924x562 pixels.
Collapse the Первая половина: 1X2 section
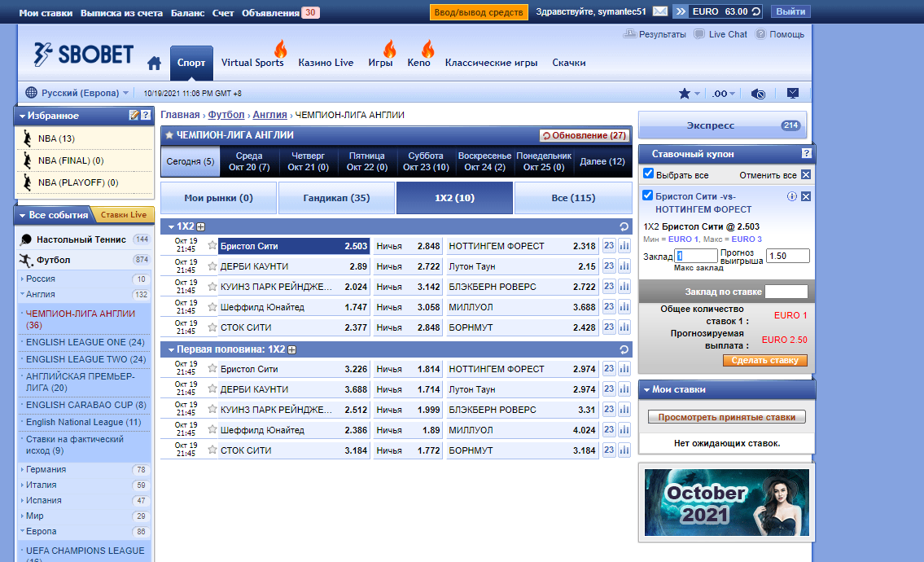171,349
